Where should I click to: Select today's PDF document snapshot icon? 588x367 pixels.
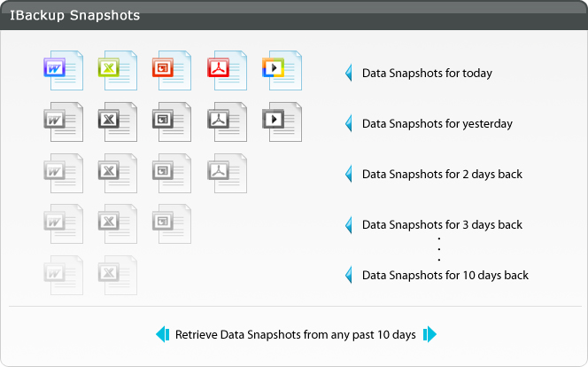coord(228,71)
